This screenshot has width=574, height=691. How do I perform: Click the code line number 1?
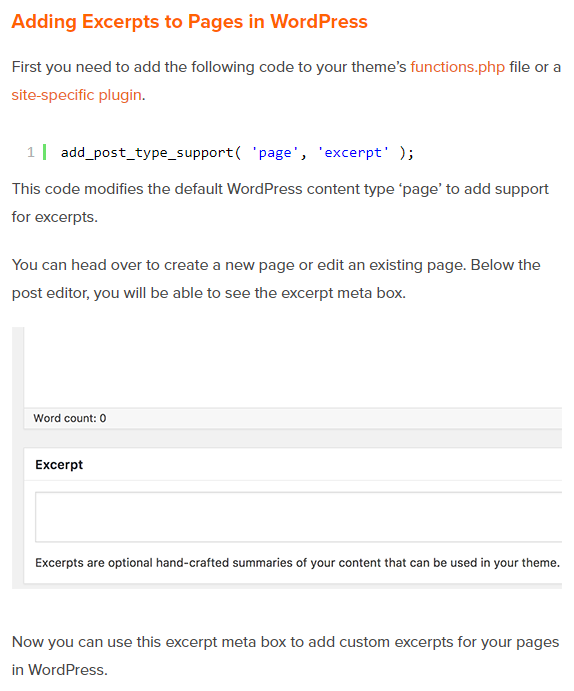[x=30, y=152]
